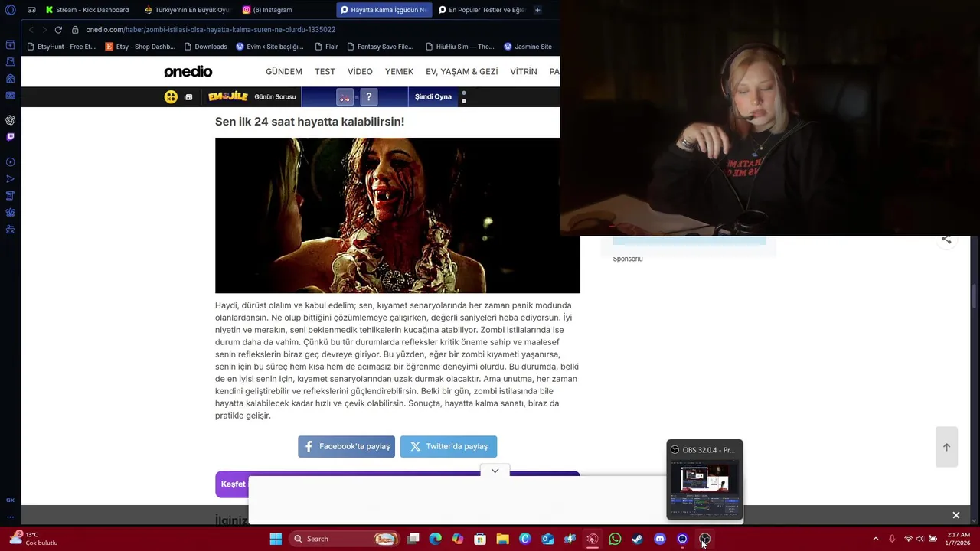Click the address bar lock icon
The height and width of the screenshot is (551, 980).
tap(75, 29)
